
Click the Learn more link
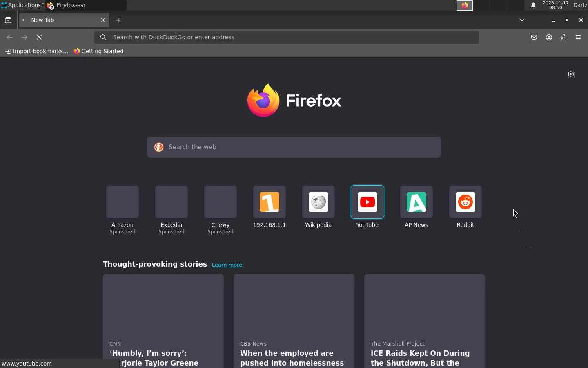pyautogui.click(x=227, y=265)
